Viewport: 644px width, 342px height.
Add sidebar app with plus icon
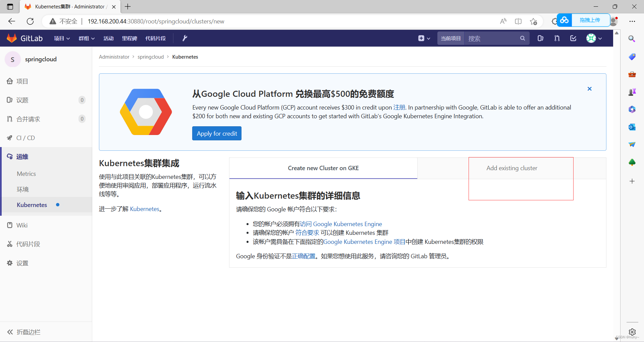point(632,181)
